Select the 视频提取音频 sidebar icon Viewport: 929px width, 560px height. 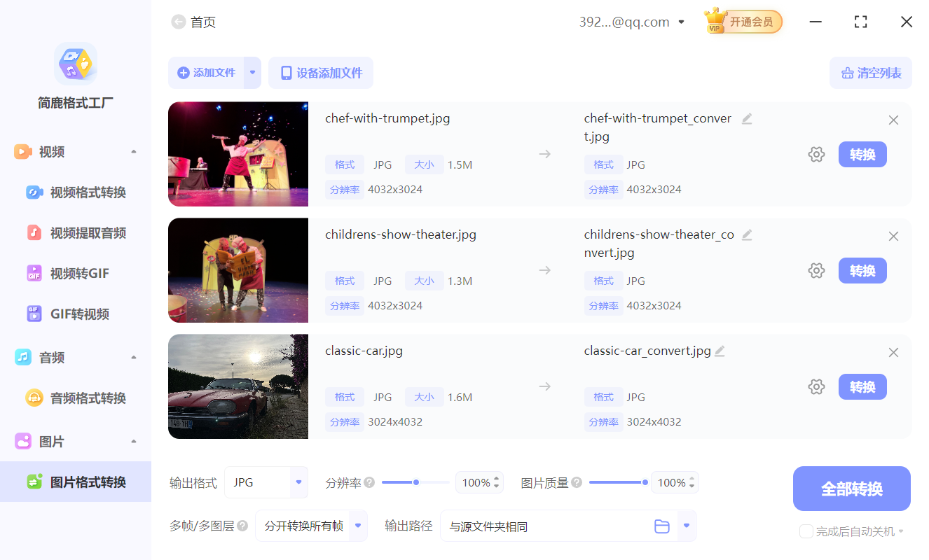point(34,232)
